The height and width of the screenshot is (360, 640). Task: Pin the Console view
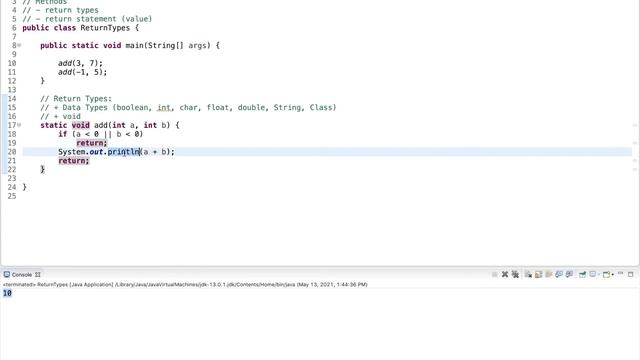(582, 274)
